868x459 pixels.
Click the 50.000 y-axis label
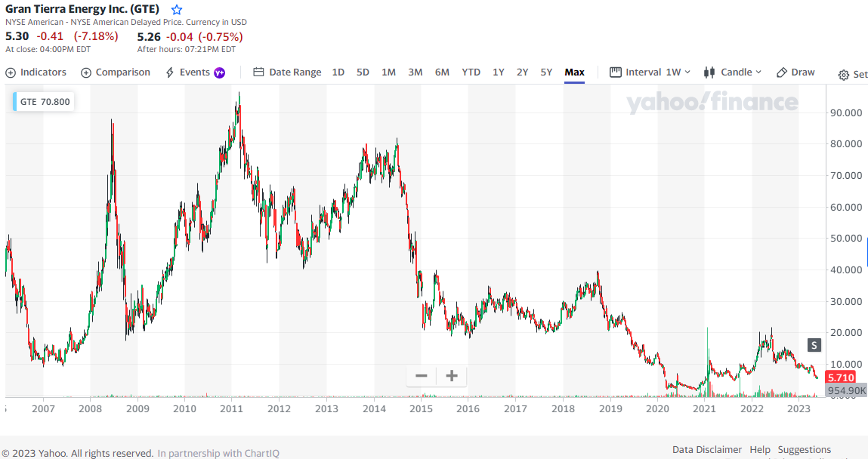point(846,239)
